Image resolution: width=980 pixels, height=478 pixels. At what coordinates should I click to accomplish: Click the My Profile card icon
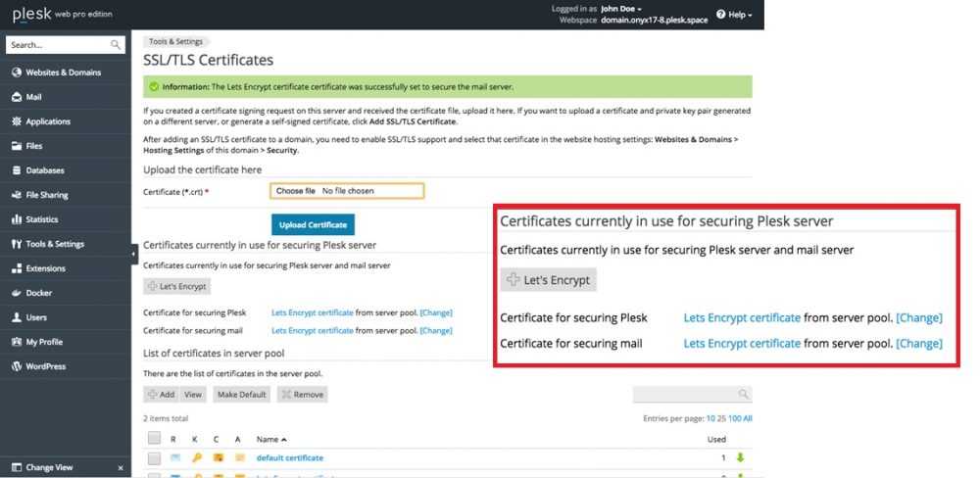coord(17,342)
